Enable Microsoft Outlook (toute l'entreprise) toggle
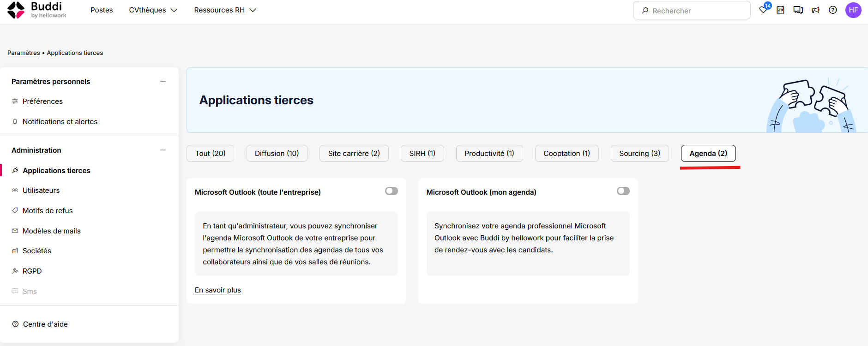The image size is (868, 346). pyautogui.click(x=392, y=191)
